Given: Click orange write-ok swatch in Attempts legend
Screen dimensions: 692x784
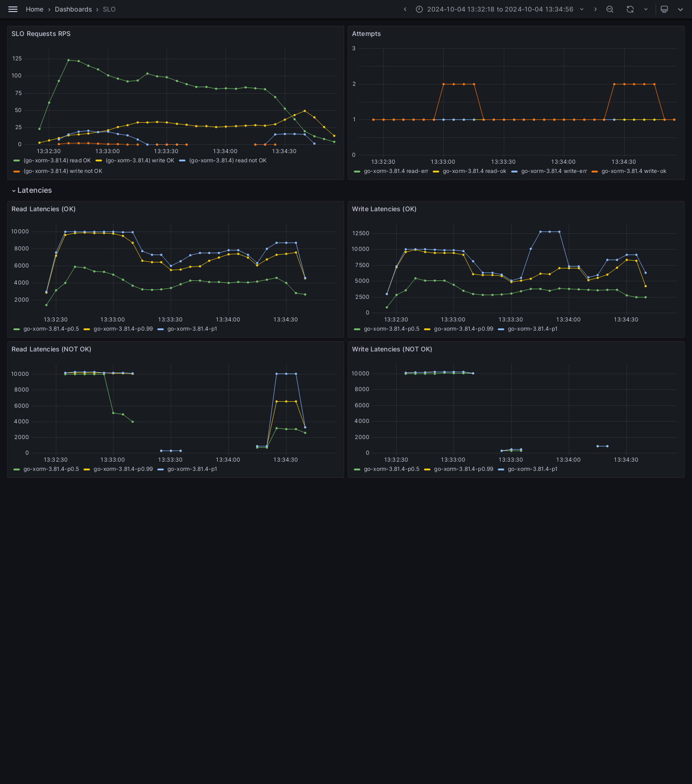Looking at the screenshot, I should pos(595,172).
